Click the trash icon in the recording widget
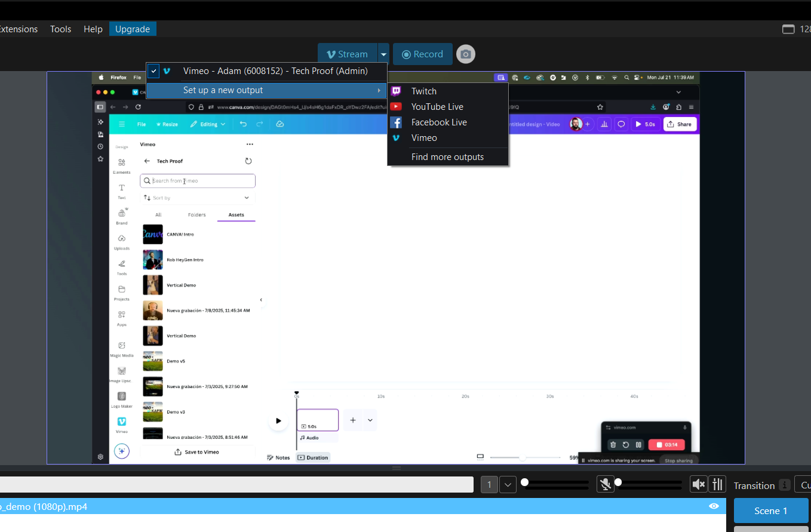The width and height of the screenshot is (811, 532). (613, 445)
